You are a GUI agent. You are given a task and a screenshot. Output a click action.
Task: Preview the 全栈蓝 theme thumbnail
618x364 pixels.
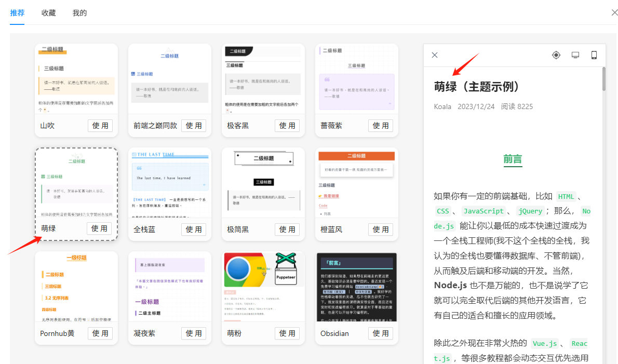pos(170,183)
